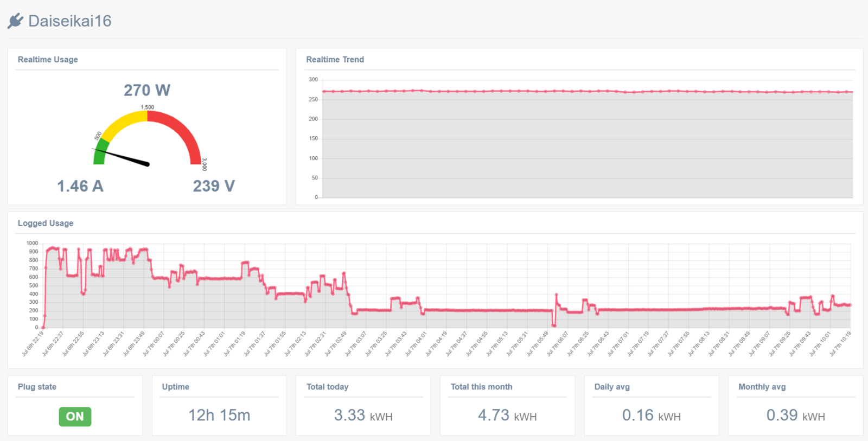Screen dimensions: 868x441
Task: Click the plug icon beside Daiseikai16
Action: coord(15,21)
